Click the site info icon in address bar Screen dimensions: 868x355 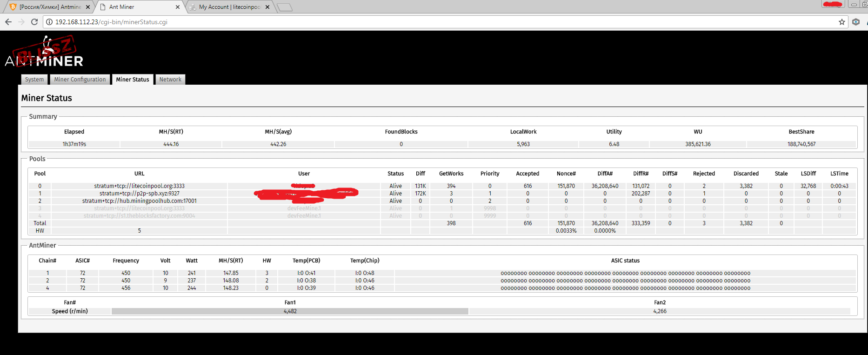[49, 22]
